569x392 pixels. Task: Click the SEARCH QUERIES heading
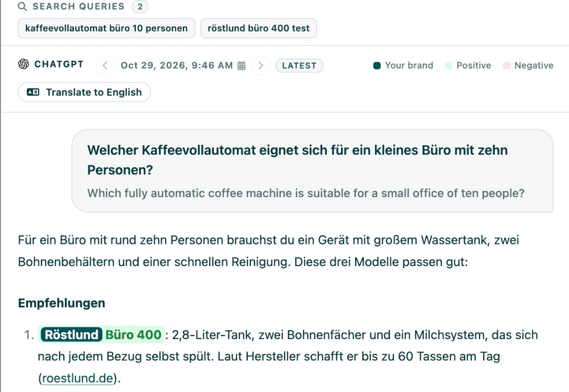point(78,6)
